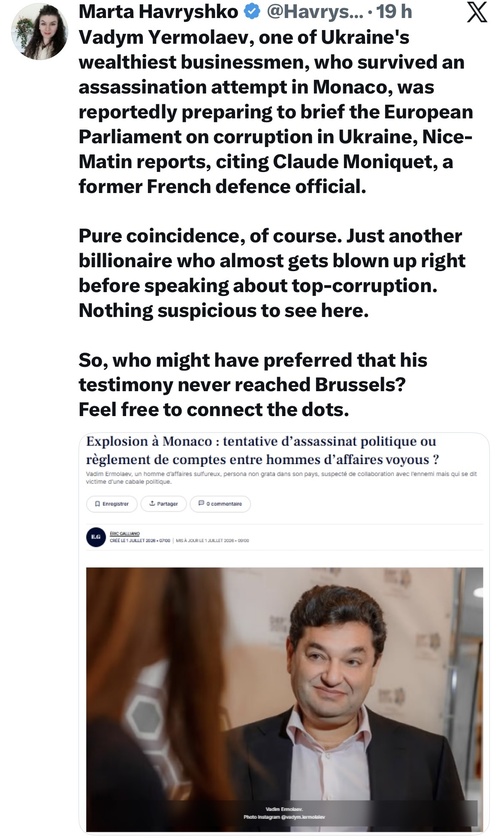Open the Explosion à Monaco article headline
Screen dimensions: 501x839
pyautogui.click(x=263, y=451)
